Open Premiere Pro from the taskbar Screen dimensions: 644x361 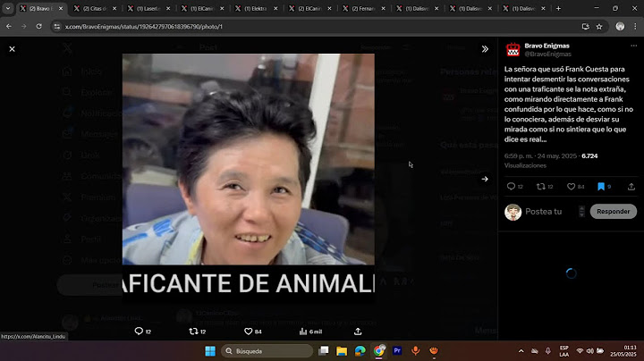click(x=397, y=351)
